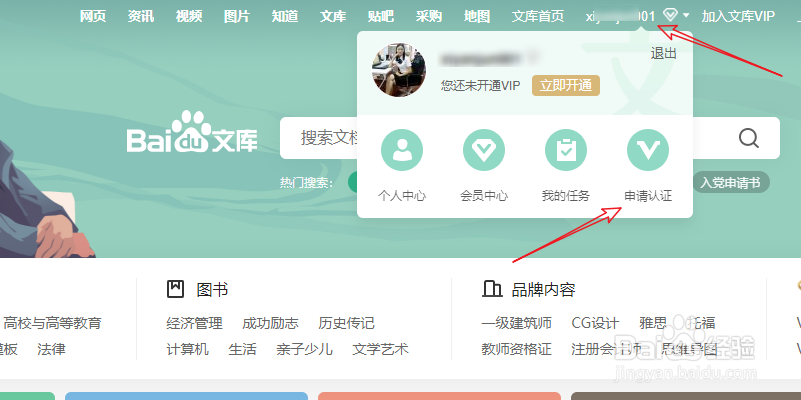
Task: Go to 文库首页
Action: point(538,16)
